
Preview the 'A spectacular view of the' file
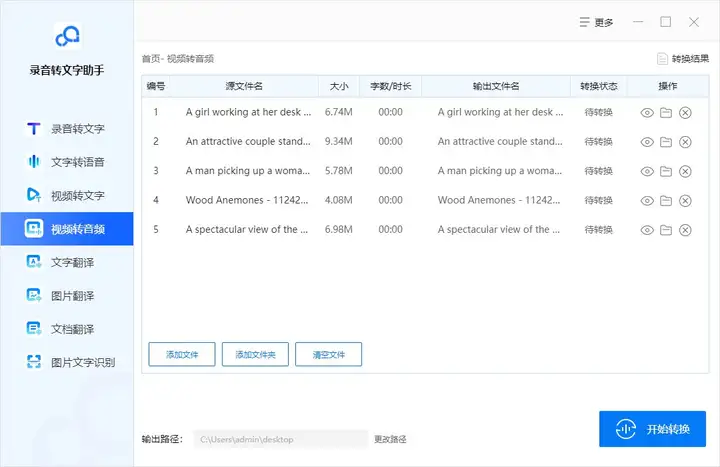point(647,230)
